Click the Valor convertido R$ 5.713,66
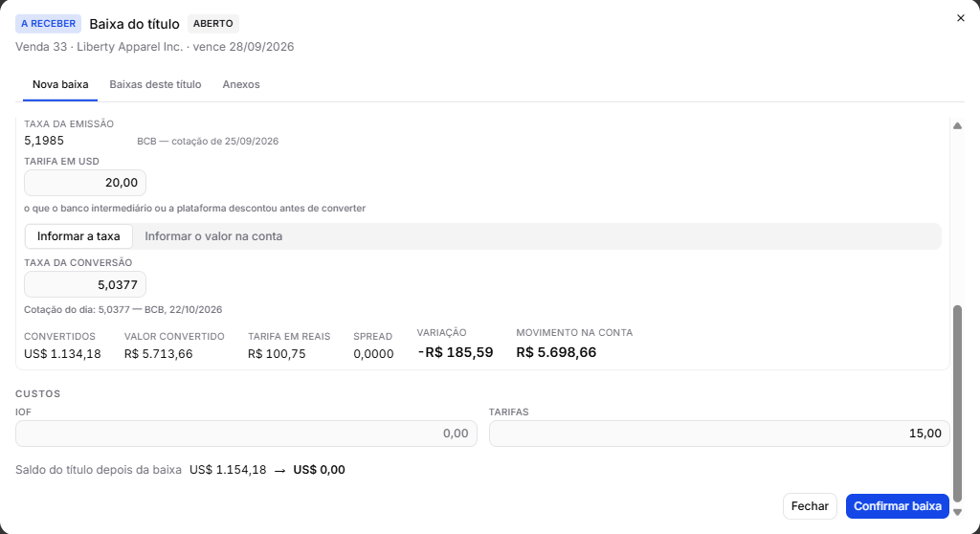 158,354
